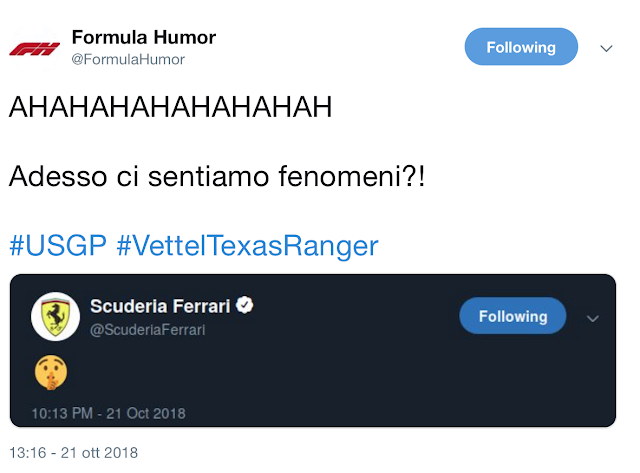Open the Scuderia Ferrari account name
The image size is (640, 473).
tap(161, 305)
